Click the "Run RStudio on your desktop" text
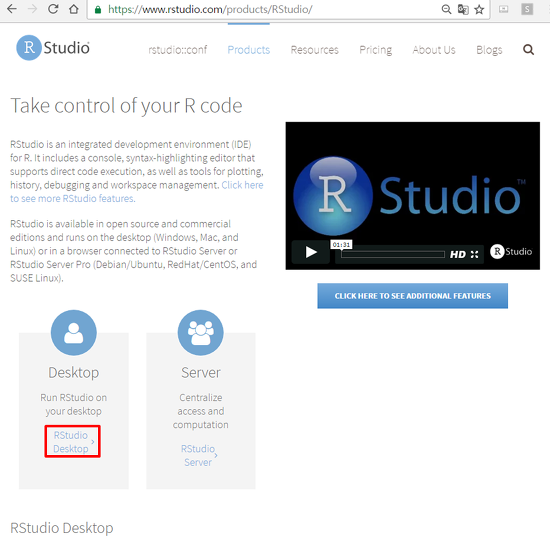Viewport: 550px width, 540px height. pyautogui.click(x=74, y=404)
